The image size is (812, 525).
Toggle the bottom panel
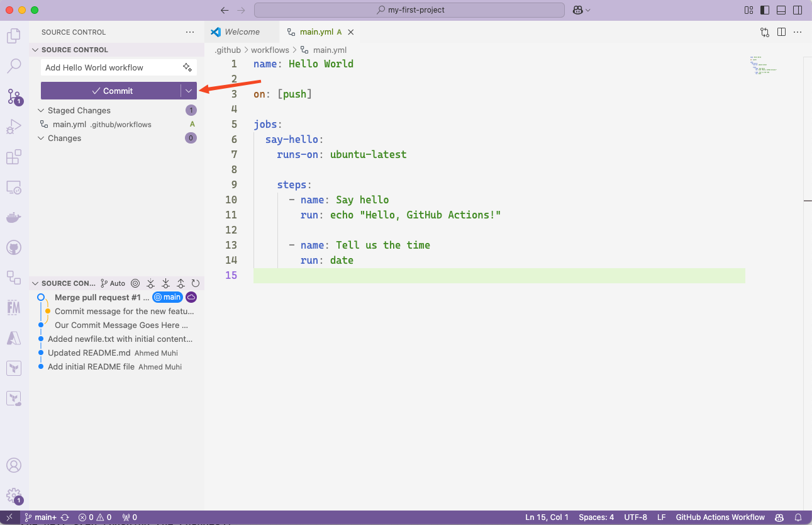[781, 10]
